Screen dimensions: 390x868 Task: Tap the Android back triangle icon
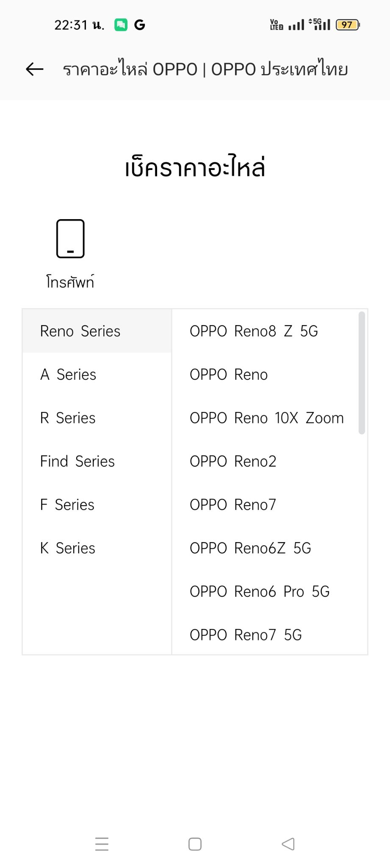click(288, 844)
